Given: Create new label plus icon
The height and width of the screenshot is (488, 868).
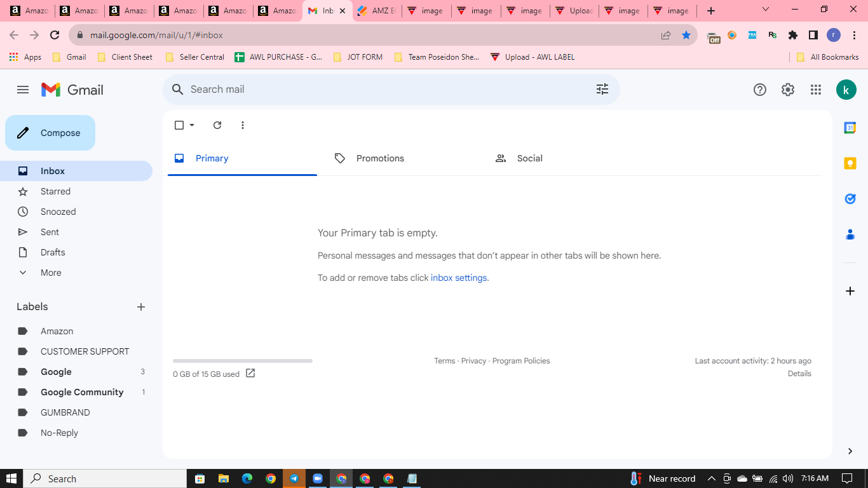Looking at the screenshot, I should [x=141, y=307].
